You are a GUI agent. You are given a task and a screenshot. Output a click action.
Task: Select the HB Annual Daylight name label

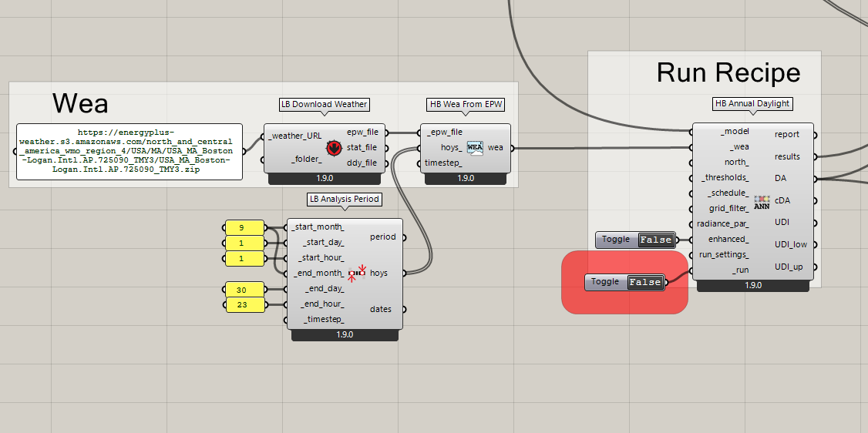752,104
